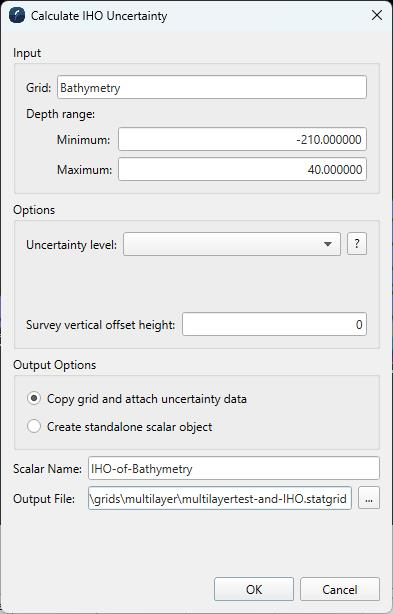Image resolution: width=393 pixels, height=614 pixels.
Task: Click the Survey vertical offset height label
Action: click(100, 325)
